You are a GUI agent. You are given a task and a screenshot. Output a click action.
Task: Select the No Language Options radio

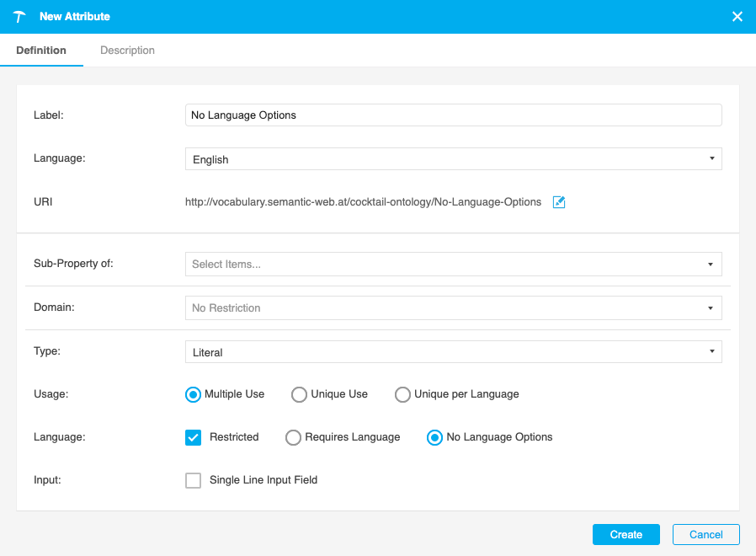click(434, 437)
